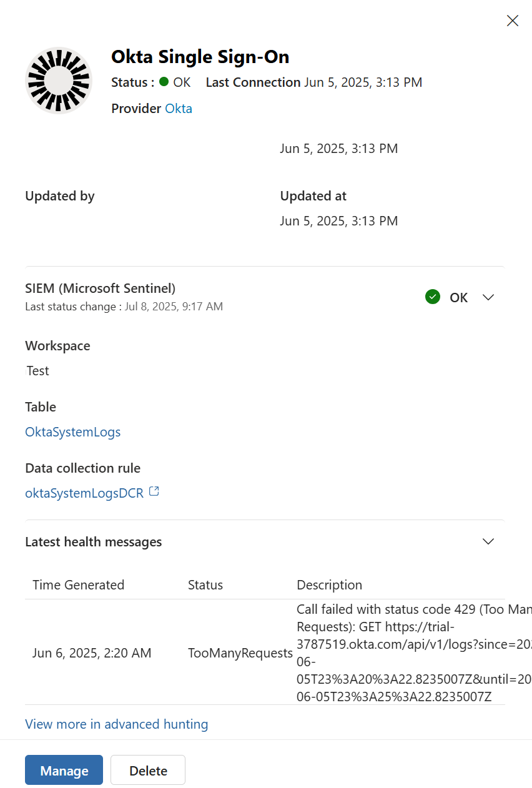
Task: Open the Okta provider link
Action: [179, 109]
